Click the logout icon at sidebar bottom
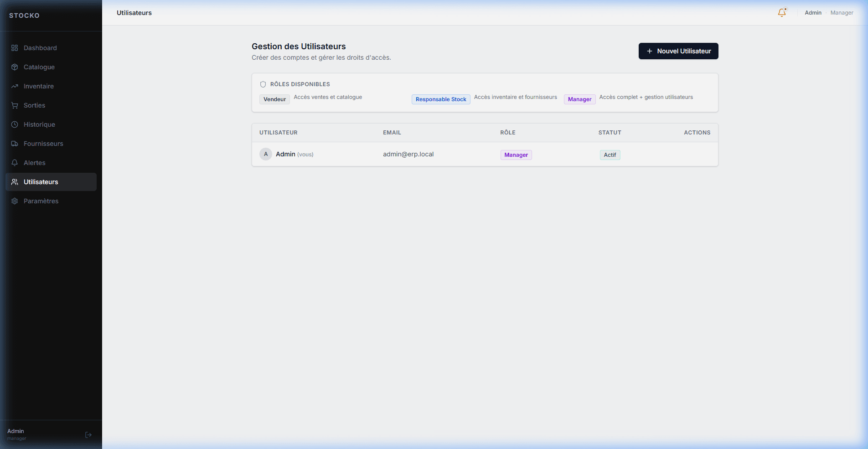 (88, 435)
